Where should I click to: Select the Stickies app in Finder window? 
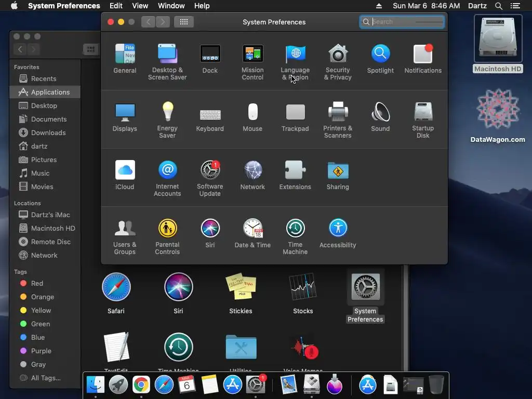click(x=241, y=293)
